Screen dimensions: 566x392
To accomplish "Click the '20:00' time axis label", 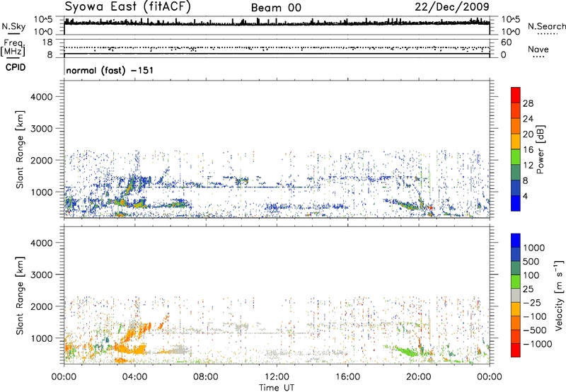I will pos(419,377).
